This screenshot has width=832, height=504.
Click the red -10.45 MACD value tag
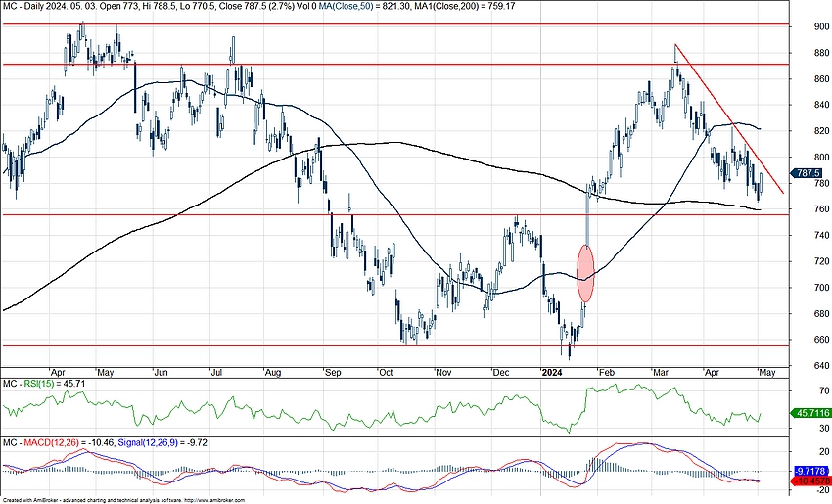pyautogui.click(x=809, y=481)
